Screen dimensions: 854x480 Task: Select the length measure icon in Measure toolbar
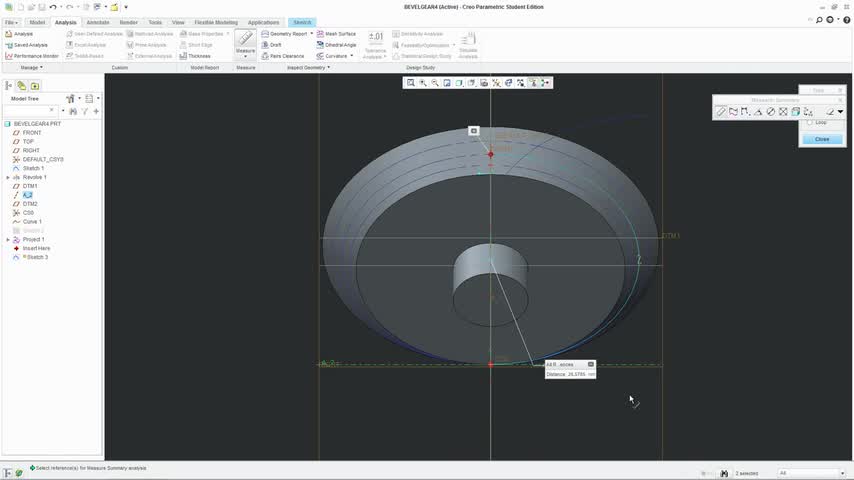pyautogui.click(x=733, y=112)
